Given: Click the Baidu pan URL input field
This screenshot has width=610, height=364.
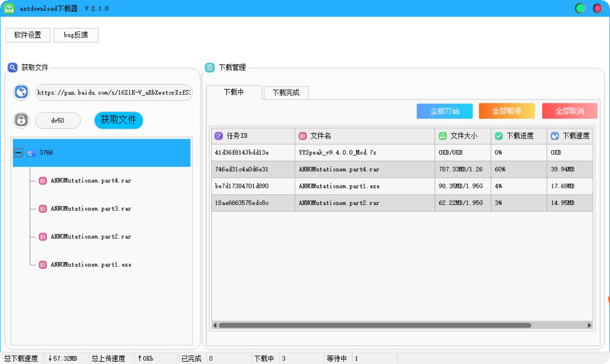Looking at the screenshot, I should tap(114, 92).
